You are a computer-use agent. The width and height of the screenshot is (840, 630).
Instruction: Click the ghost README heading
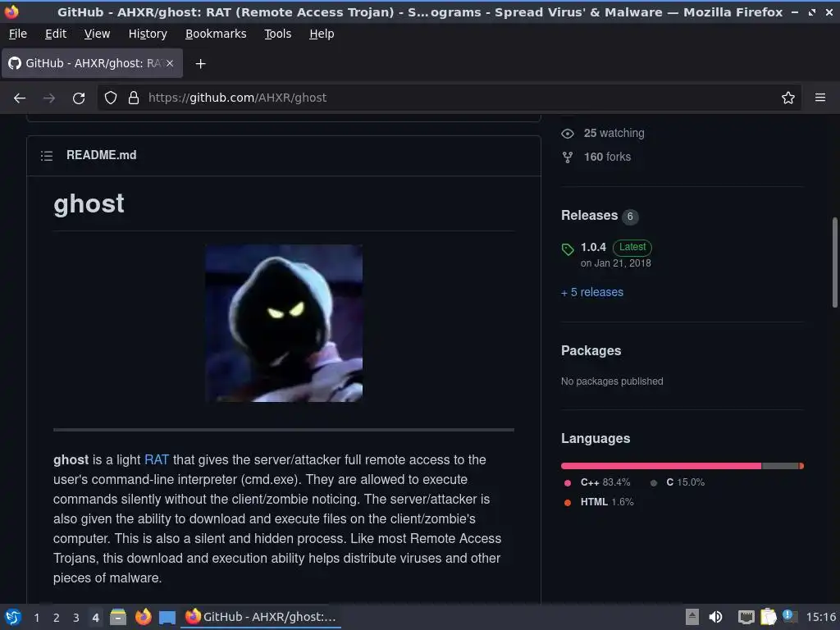89,203
